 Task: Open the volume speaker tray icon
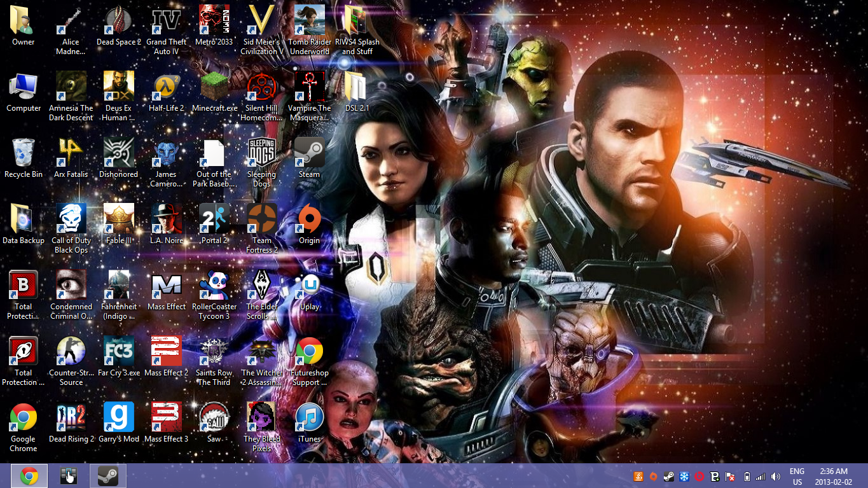point(776,476)
